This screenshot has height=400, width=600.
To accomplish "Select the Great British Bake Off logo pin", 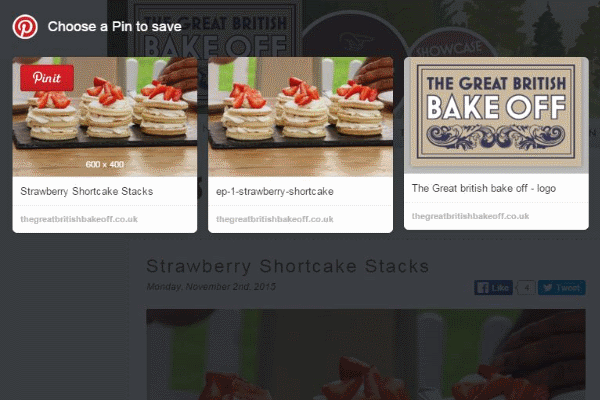I will point(496,115).
